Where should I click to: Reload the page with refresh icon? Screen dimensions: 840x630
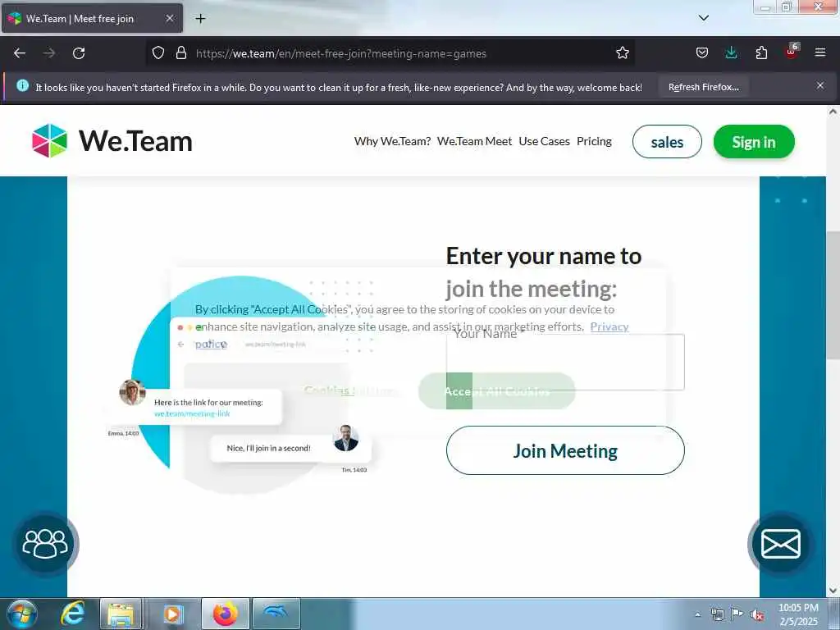[x=79, y=53]
